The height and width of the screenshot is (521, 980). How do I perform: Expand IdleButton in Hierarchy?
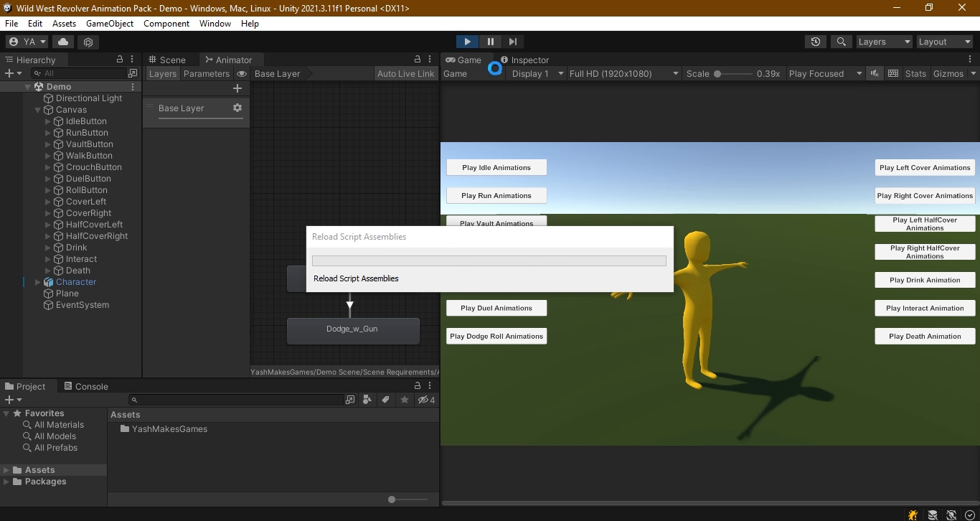point(48,121)
